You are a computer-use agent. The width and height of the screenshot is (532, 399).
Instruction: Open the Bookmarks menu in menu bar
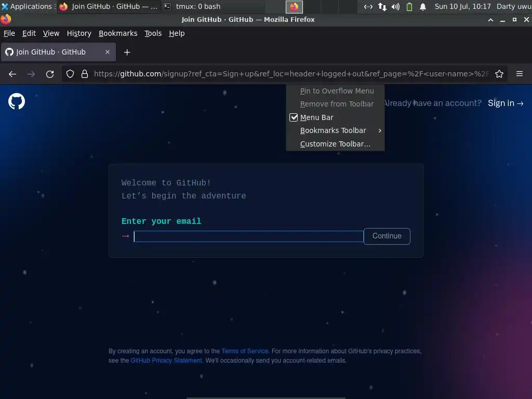pyautogui.click(x=118, y=33)
